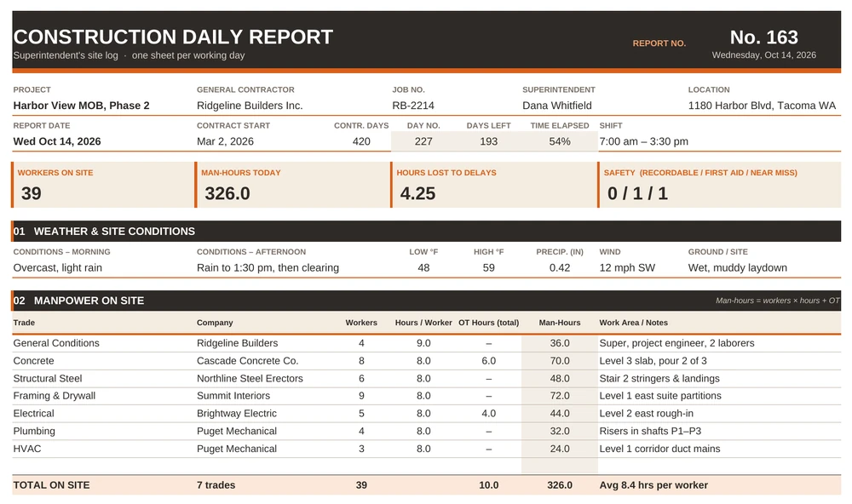Click Level 1 corridor duct mains note
Screen dimensions: 852x504
pos(659,449)
